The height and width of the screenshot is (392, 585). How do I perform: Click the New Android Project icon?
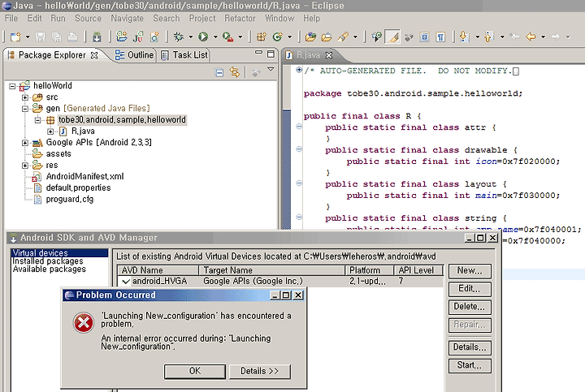(122, 37)
